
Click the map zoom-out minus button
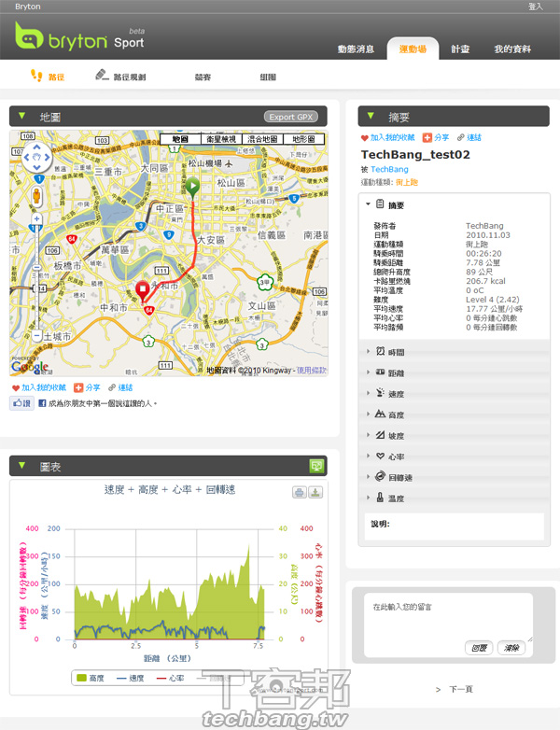[36, 352]
